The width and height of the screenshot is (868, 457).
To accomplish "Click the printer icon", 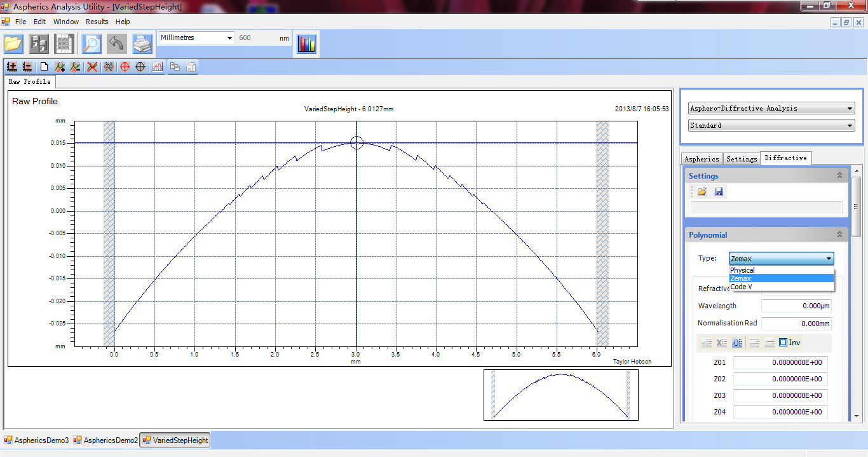I will pyautogui.click(x=142, y=44).
